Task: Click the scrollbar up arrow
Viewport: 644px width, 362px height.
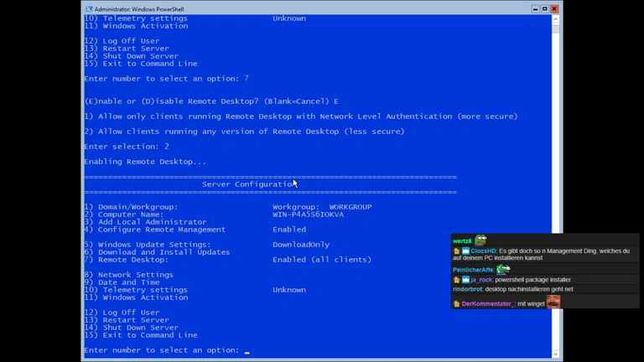Action: coord(555,19)
